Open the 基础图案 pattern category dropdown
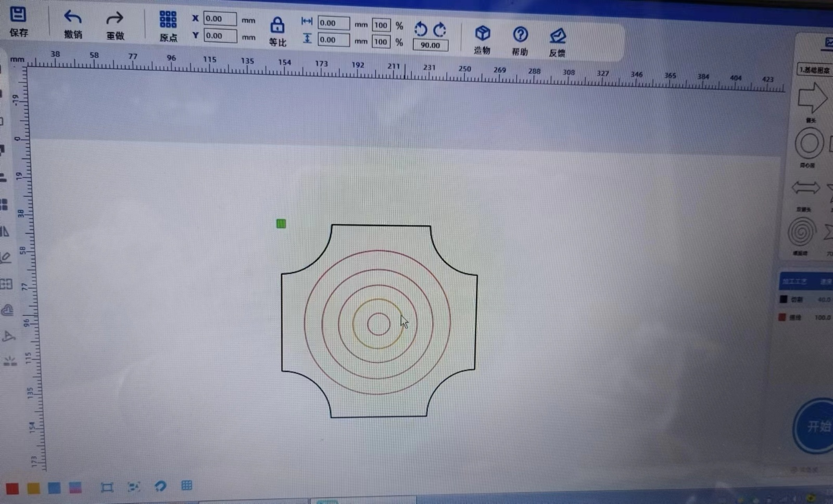The image size is (833, 504). click(x=814, y=70)
